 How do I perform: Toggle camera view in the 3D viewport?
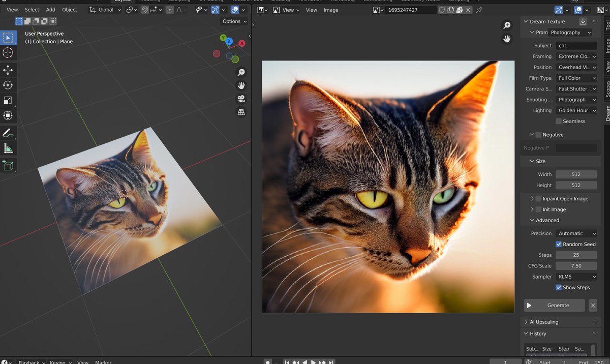pos(241,99)
